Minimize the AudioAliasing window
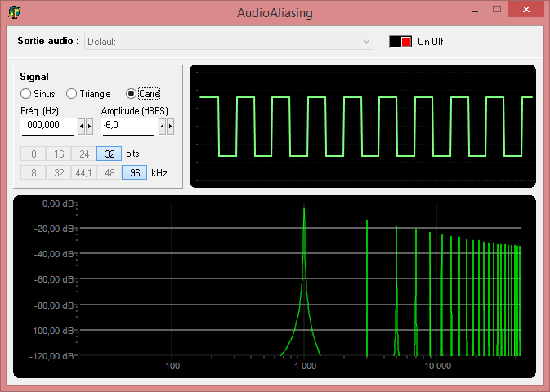 [475, 11]
